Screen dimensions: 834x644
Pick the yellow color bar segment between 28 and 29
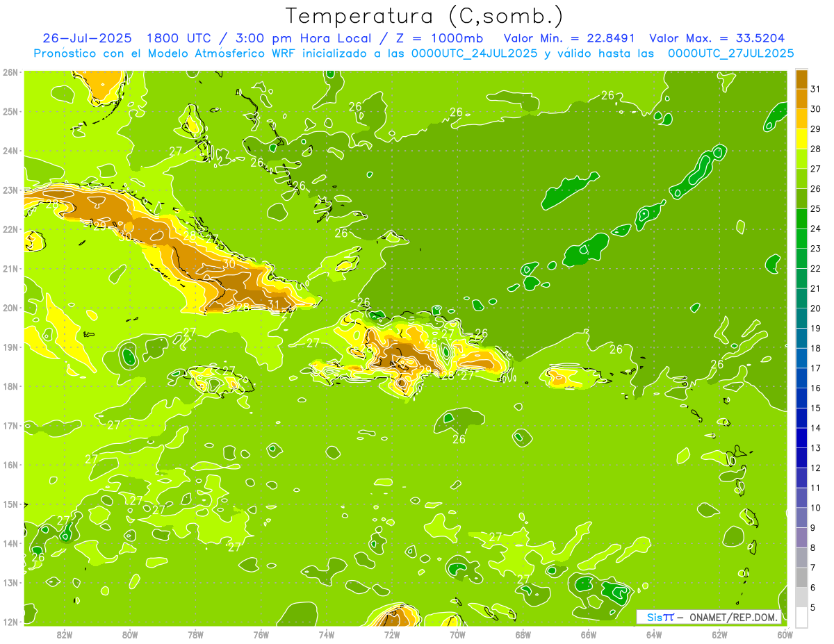pyautogui.click(x=801, y=138)
